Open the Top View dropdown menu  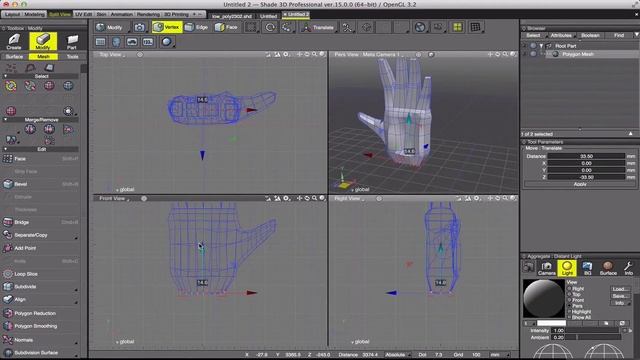[113, 55]
